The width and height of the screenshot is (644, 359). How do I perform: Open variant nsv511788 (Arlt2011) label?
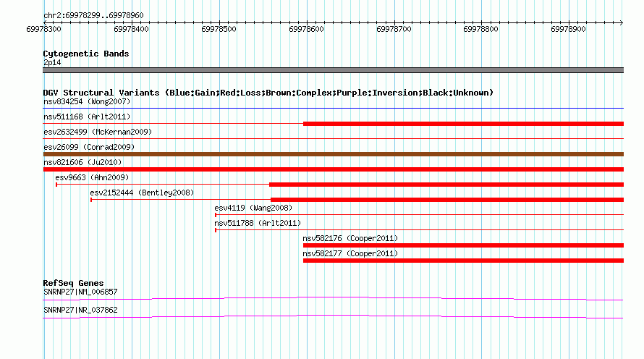coord(258,223)
